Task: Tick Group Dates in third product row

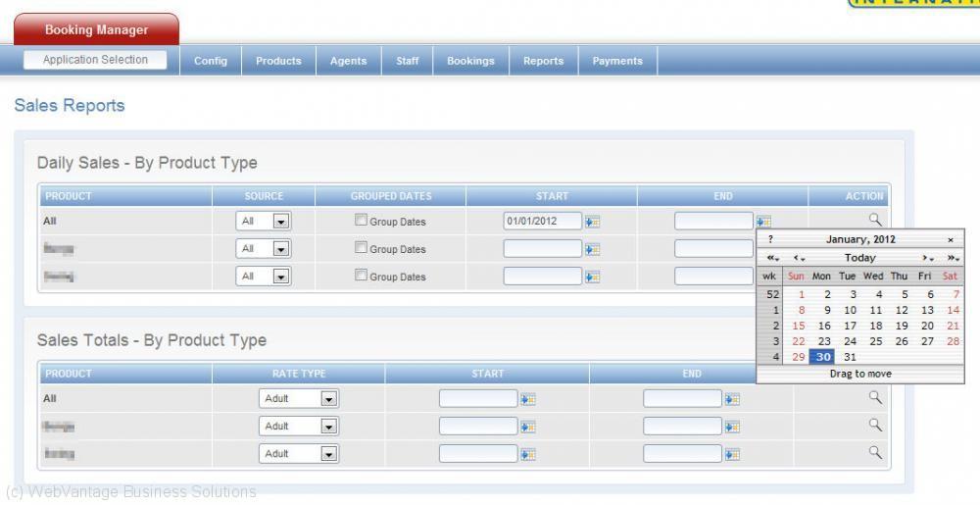Action: tap(361, 276)
